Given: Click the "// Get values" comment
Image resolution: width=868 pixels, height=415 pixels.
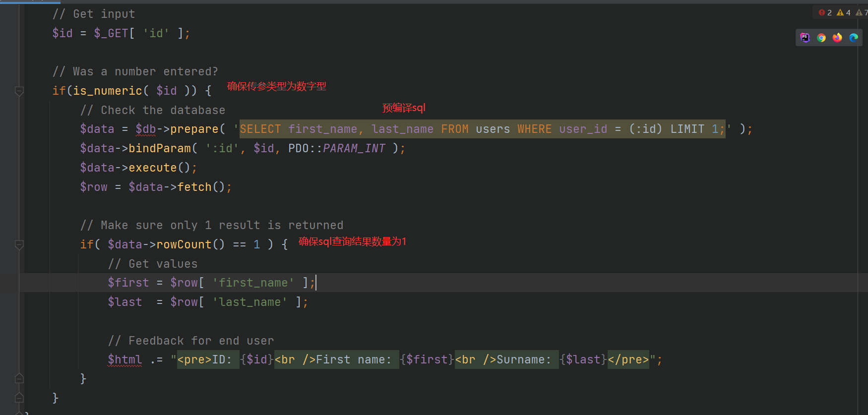Looking at the screenshot, I should 153,264.
